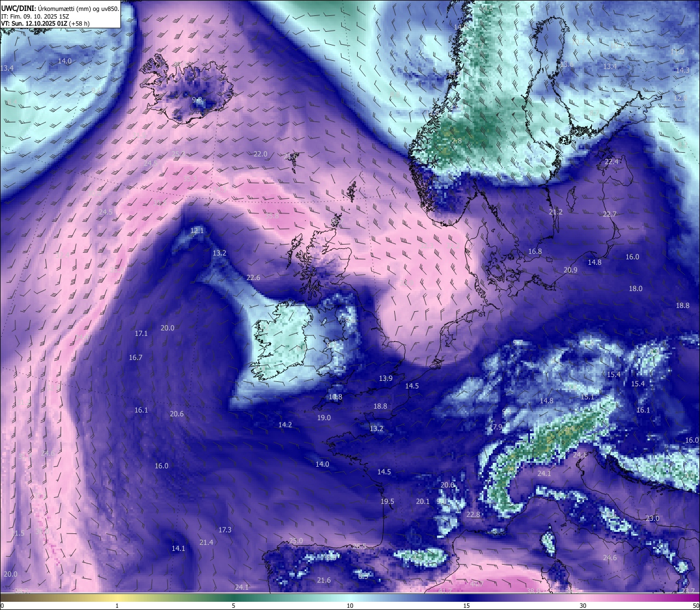Click the 20.6 value on the map

pyautogui.click(x=177, y=414)
